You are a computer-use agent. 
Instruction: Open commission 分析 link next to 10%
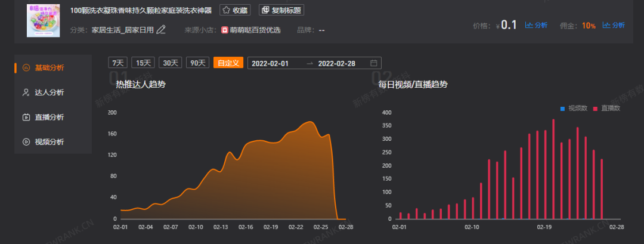click(x=614, y=25)
